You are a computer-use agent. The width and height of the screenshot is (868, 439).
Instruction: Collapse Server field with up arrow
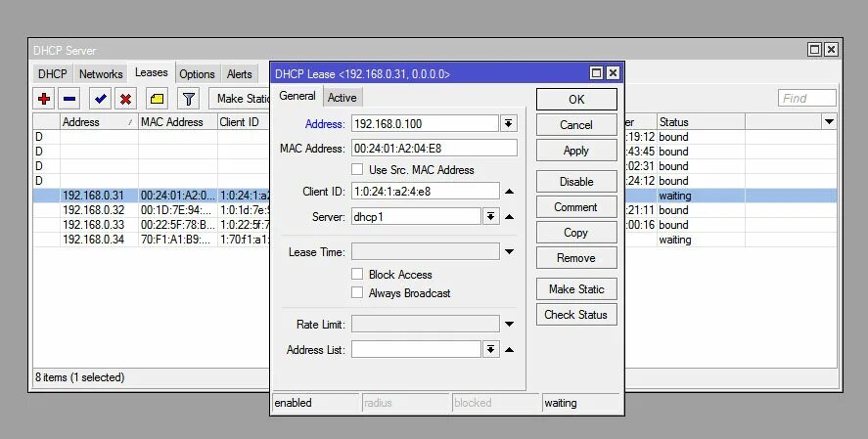[509, 217]
